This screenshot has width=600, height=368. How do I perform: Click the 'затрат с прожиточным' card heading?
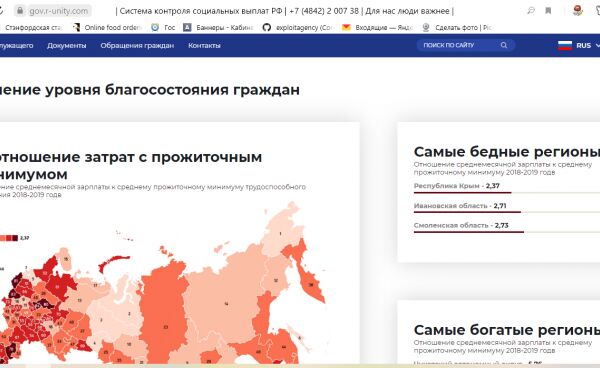coord(173,157)
